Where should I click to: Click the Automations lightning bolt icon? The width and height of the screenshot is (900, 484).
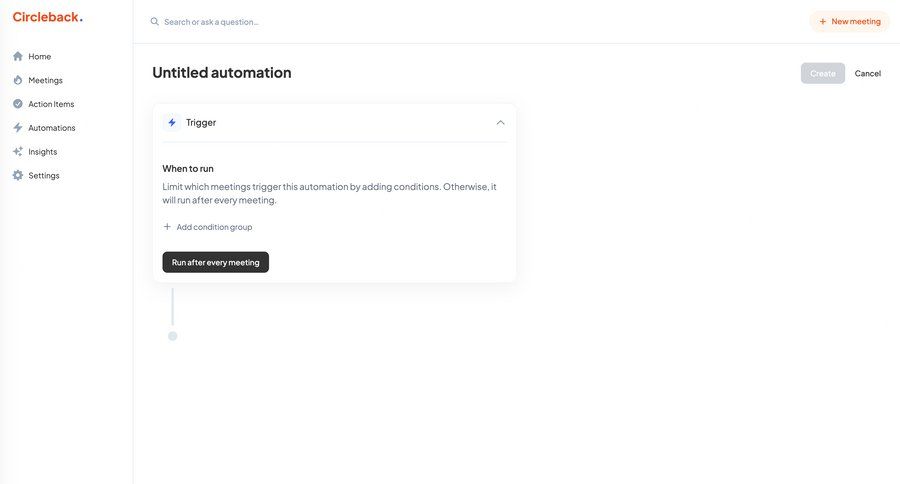point(18,128)
